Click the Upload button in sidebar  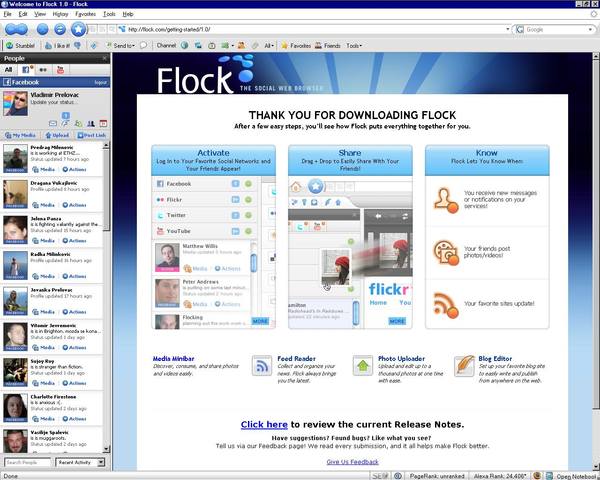[57, 135]
